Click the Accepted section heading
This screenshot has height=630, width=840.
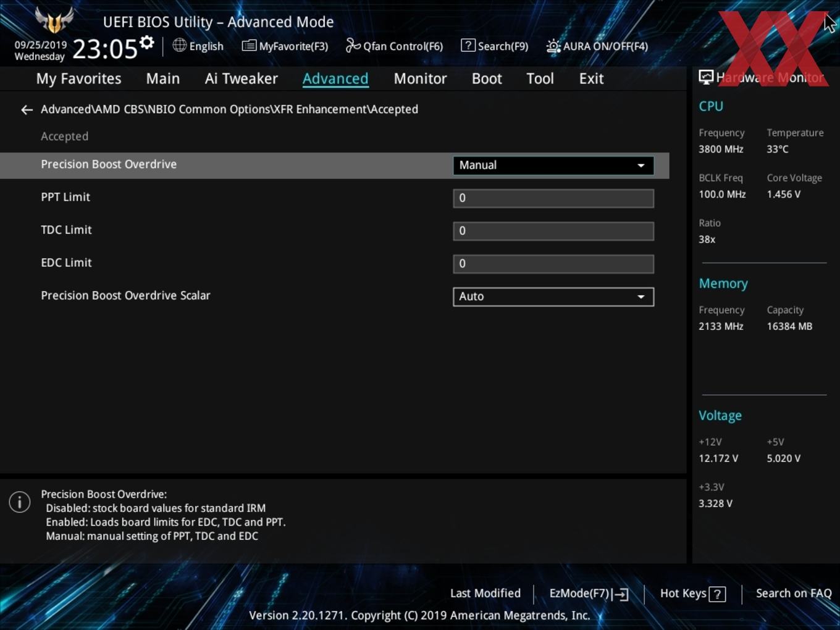tap(64, 136)
